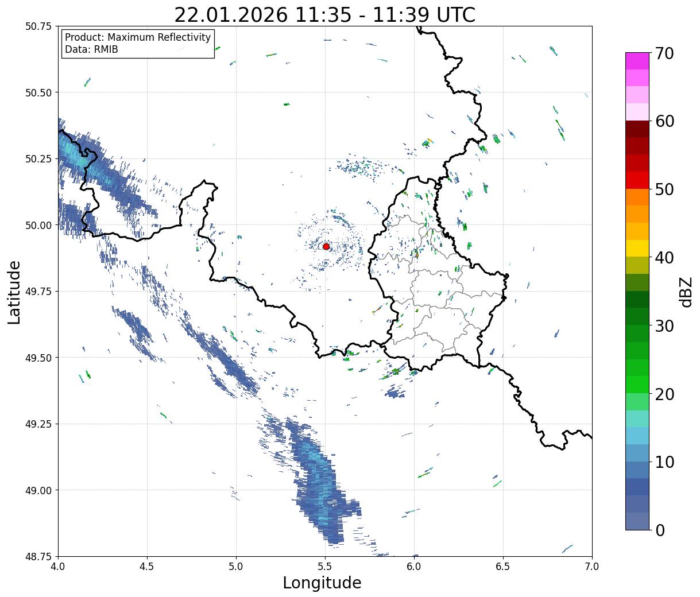Screen dimensions: 700x597
Task: Click the longitude tick label 5.5
Action: click(x=325, y=566)
